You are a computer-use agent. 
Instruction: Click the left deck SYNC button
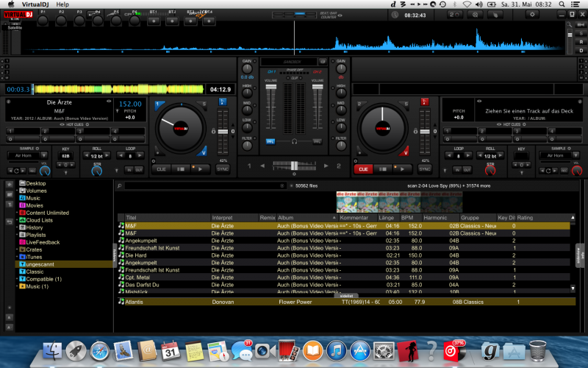tap(223, 169)
